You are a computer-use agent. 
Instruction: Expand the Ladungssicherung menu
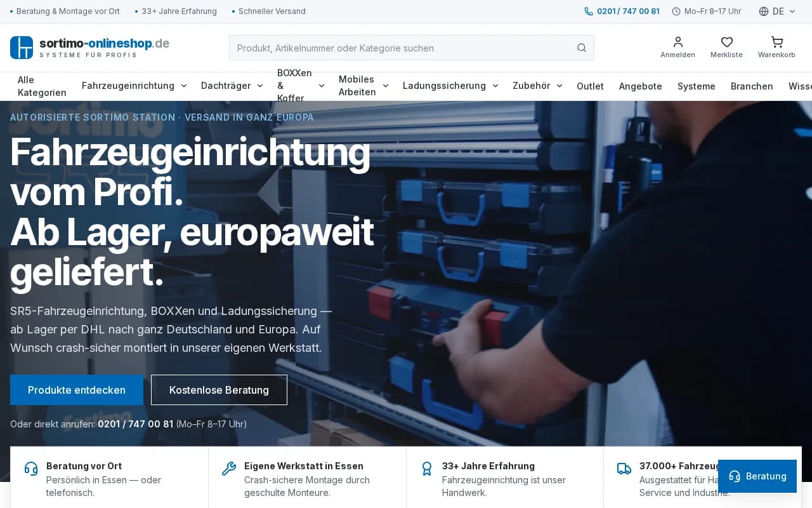click(x=450, y=86)
